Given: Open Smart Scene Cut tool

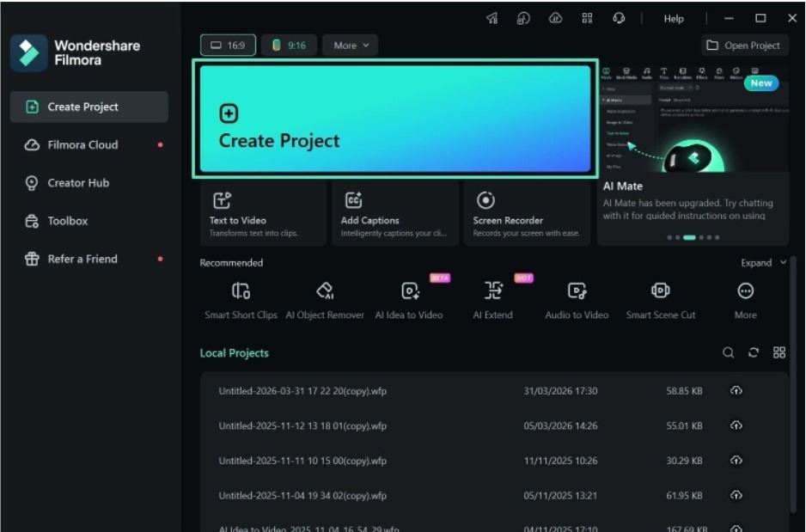Looking at the screenshot, I should coord(661,300).
